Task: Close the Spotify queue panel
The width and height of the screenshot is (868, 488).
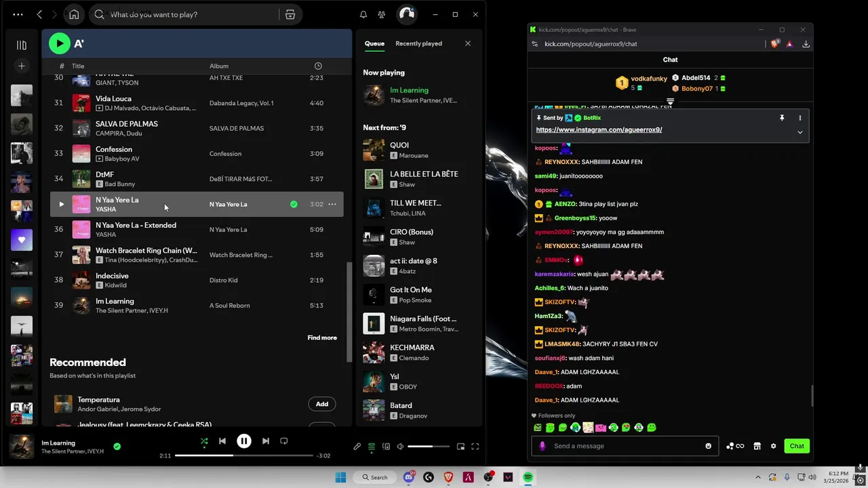Action: (x=467, y=43)
